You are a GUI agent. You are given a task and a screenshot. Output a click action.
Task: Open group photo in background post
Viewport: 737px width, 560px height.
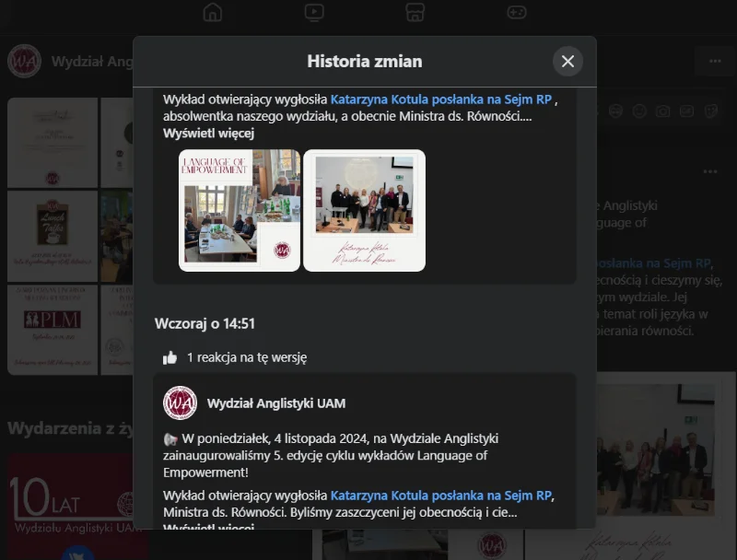point(656,449)
